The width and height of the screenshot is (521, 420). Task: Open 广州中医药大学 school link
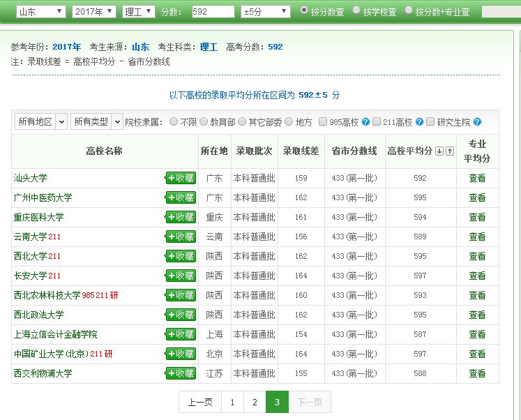click(43, 197)
